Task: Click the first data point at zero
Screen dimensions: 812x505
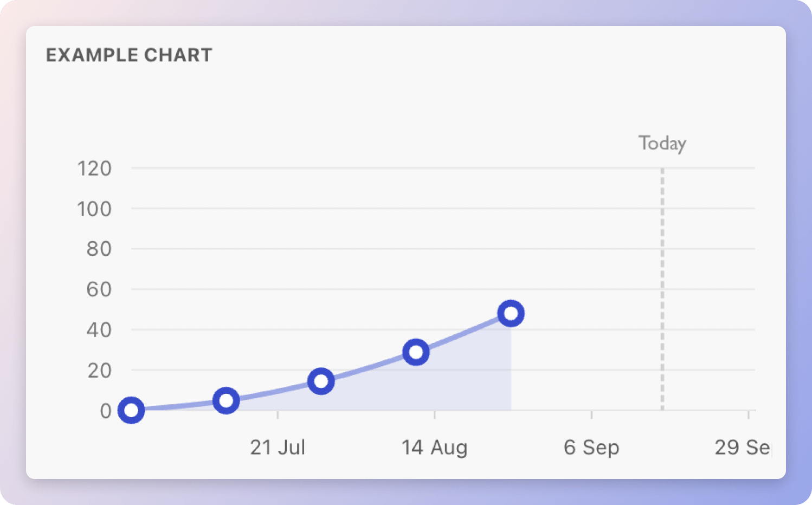Action: 131,410
